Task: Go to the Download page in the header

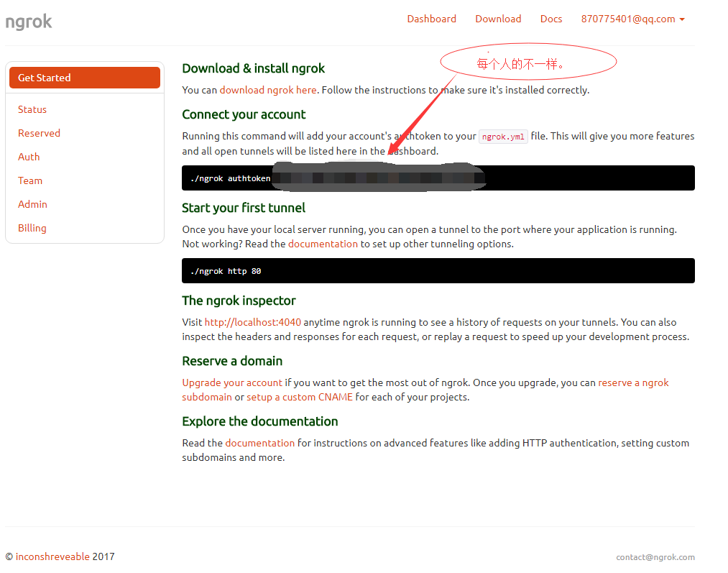Action: tap(498, 19)
